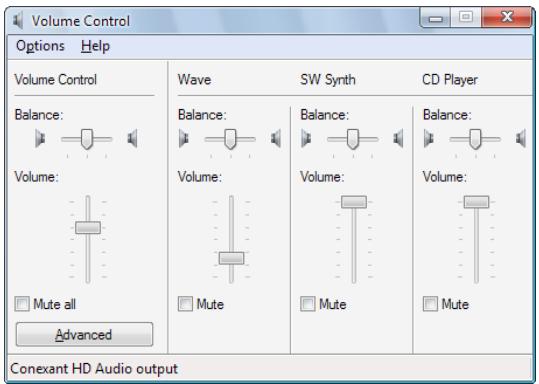Click the Wave balance slider thumb

230,139
